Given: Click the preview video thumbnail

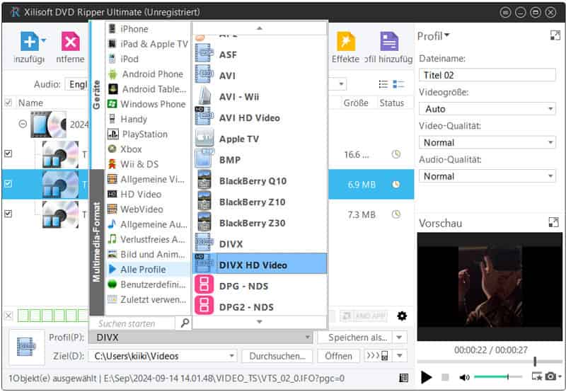Looking at the screenshot, I should coord(490,287).
